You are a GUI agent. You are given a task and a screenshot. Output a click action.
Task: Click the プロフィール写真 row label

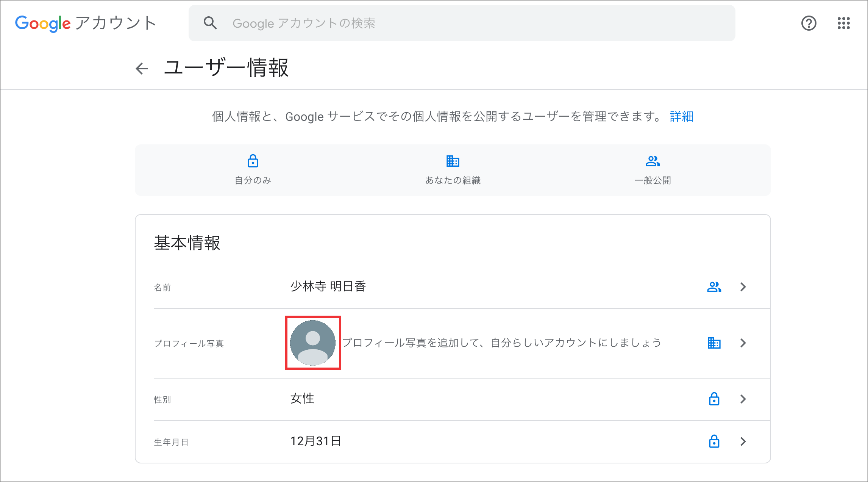(x=189, y=344)
